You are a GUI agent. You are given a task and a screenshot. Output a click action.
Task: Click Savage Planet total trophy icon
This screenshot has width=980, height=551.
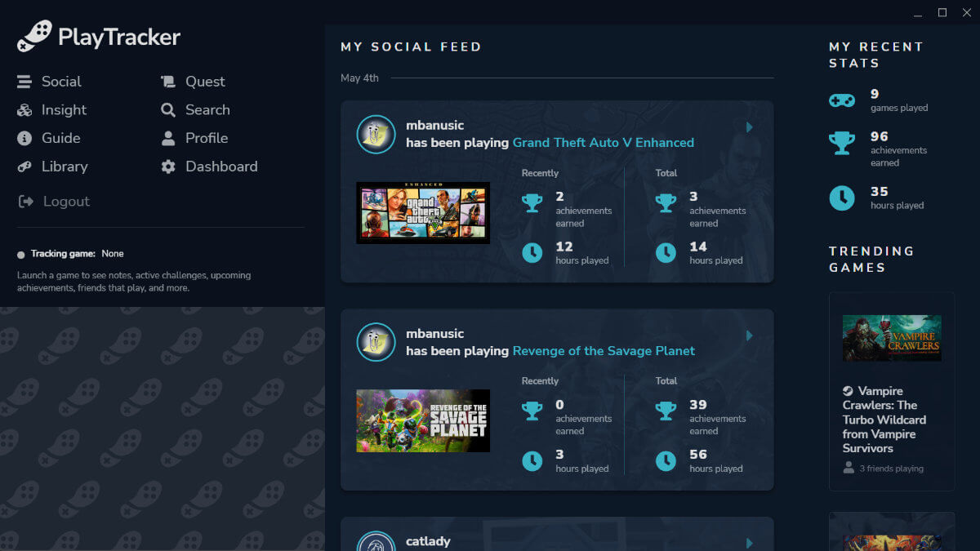(666, 411)
